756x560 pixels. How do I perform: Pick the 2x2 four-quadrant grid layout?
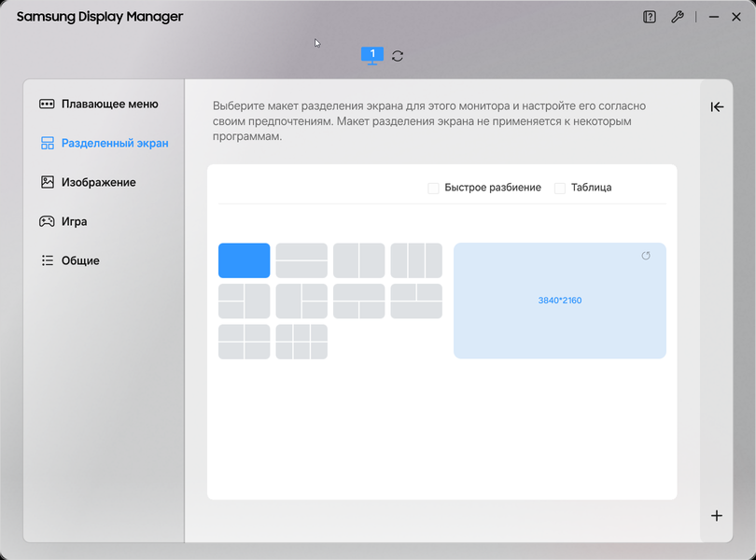click(244, 342)
